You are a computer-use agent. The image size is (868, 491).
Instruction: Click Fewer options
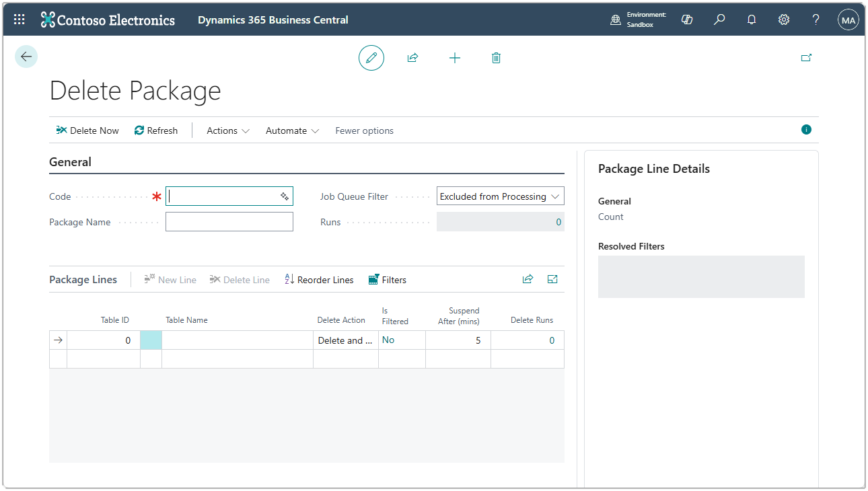tap(364, 130)
